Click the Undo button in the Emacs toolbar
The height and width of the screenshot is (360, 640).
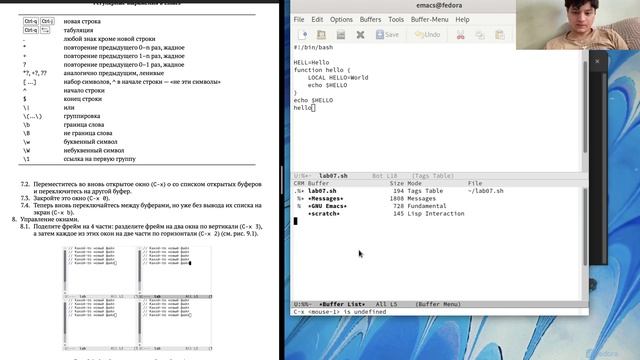click(427, 35)
